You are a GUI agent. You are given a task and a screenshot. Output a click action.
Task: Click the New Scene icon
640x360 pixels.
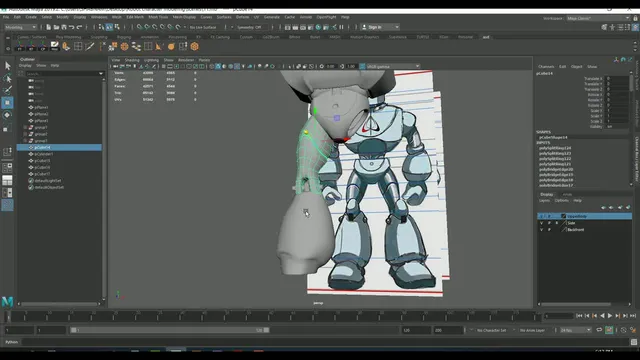[x=49, y=27]
